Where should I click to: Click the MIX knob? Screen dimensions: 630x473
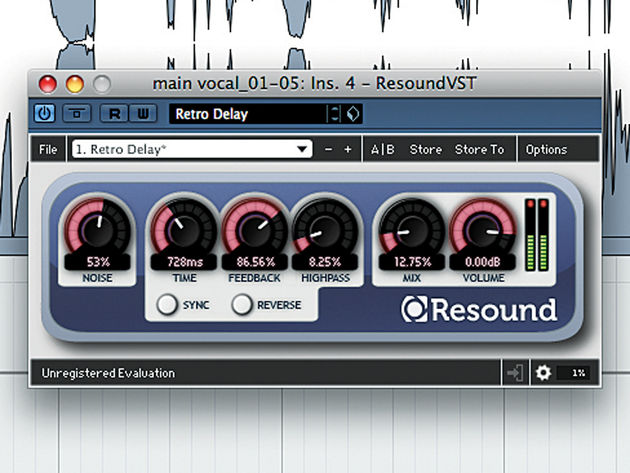coord(412,228)
